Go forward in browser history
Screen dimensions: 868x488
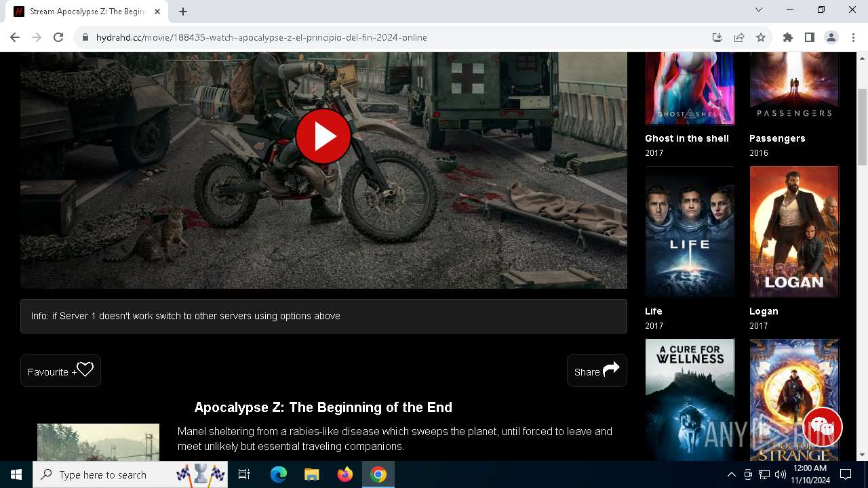[x=37, y=37]
